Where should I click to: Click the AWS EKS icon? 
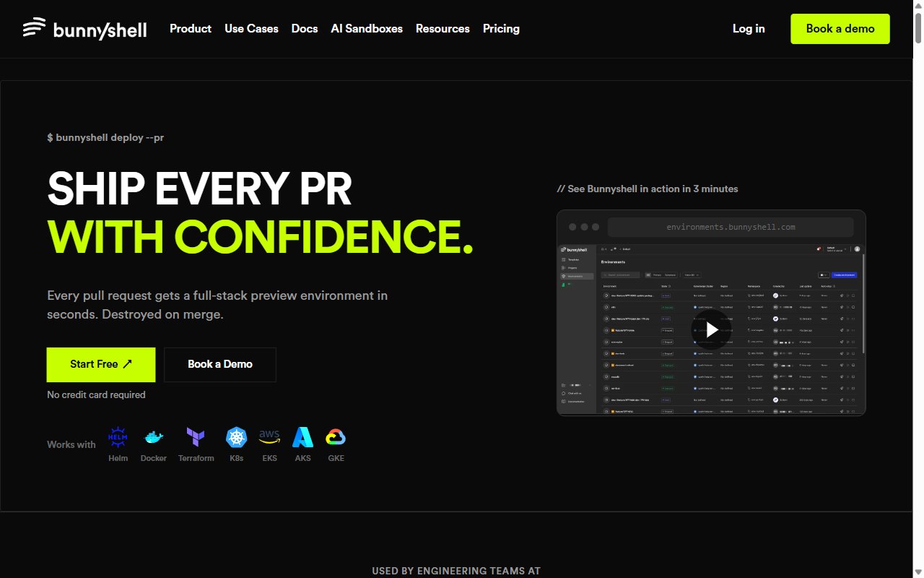click(x=269, y=437)
